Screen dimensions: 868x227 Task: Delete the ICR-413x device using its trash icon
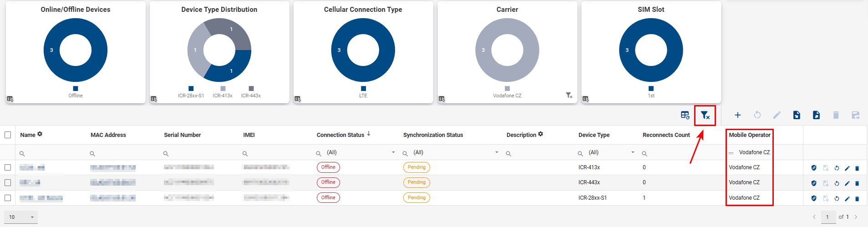click(x=857, y=168)
